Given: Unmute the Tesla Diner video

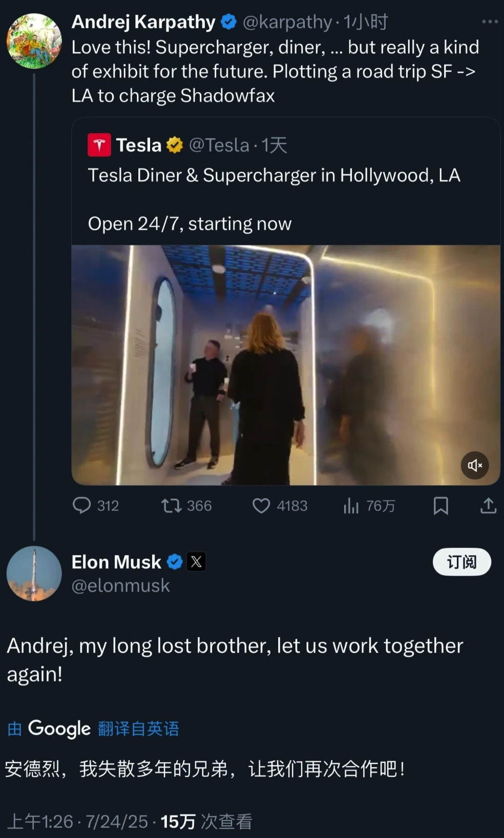Looking at the screenshot, I should pyautogui.click(x=475, y=465).
